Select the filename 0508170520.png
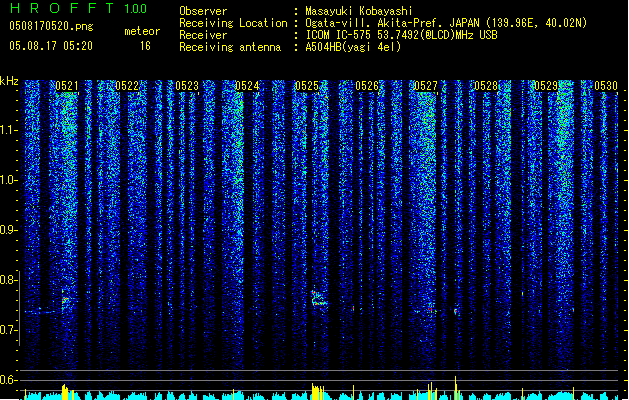The height and width of the screenshot is (400, 629). click(x=51, y=26)
